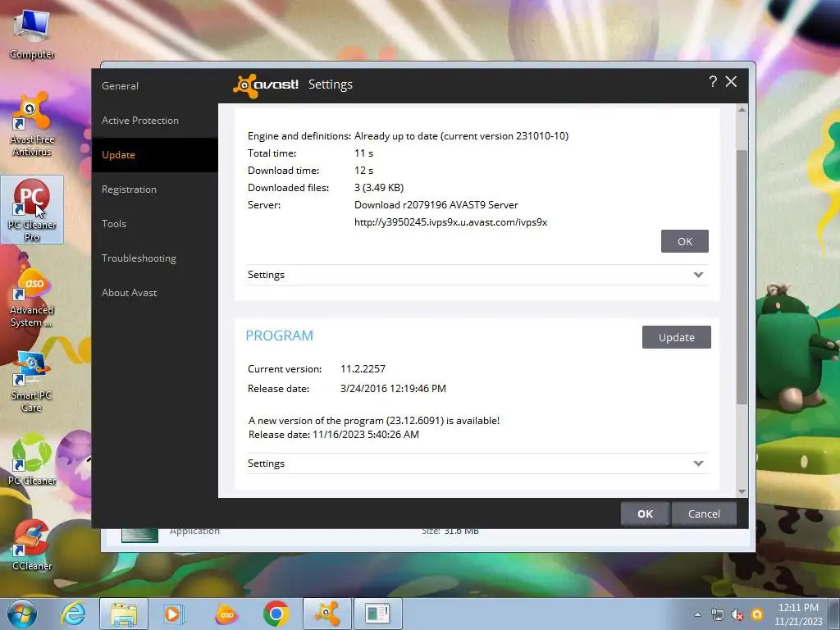The width and height of the screenshot is (840, 630).
Task: Click the vertical scrollbar thumb
Action: tap(742, 277)
